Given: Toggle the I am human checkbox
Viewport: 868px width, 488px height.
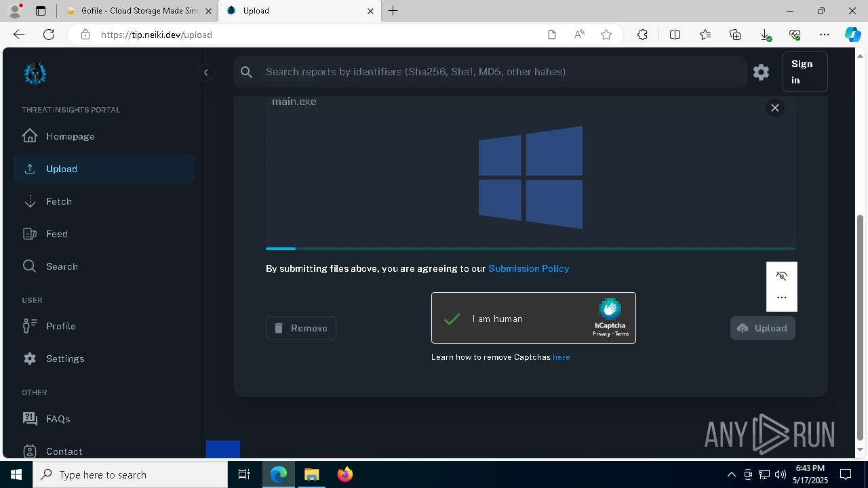Looking at the screenshot, I should [x=452, y=319].
